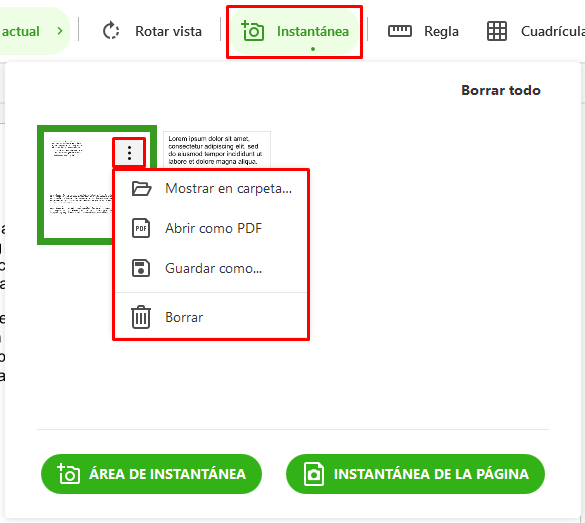
Task: Click the trash can icon for Borrar
Action: click(x=141, y=317)
